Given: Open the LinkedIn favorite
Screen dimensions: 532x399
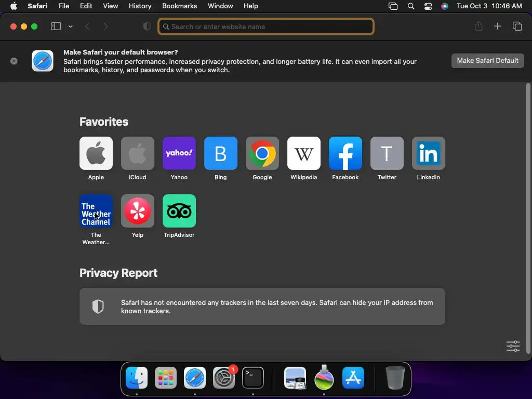Looking at the screenshot, I should pyautogui.click(x=429, y=153).
